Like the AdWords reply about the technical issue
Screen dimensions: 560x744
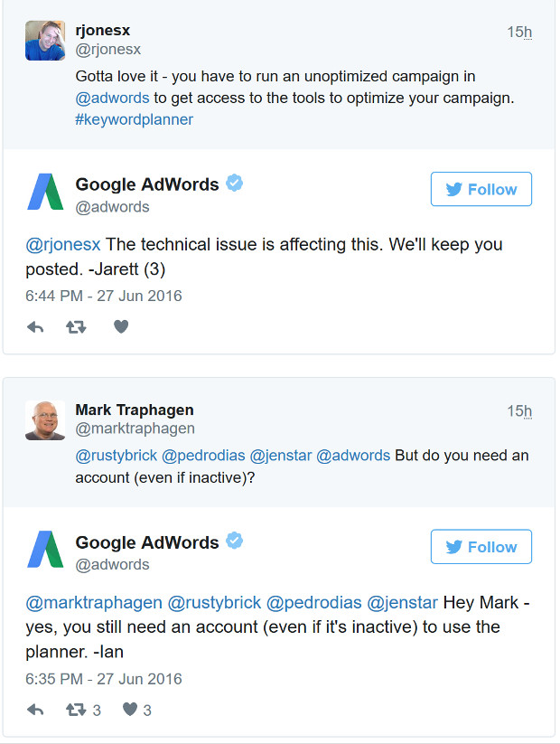coord(120,328)
